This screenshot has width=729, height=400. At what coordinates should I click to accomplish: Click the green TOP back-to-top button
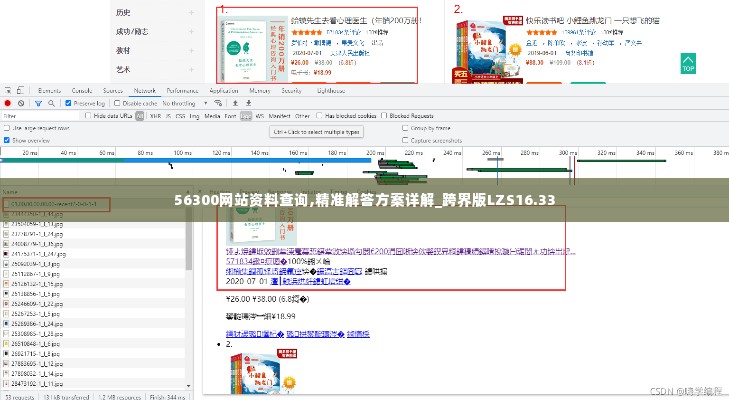[x=688, y=63]
